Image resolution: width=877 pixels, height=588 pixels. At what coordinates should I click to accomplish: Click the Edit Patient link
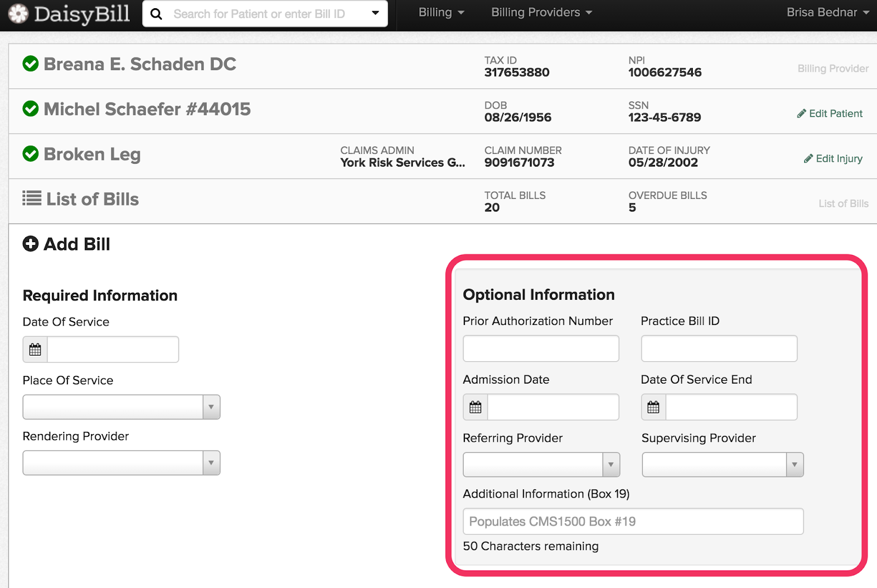[830, 113]
